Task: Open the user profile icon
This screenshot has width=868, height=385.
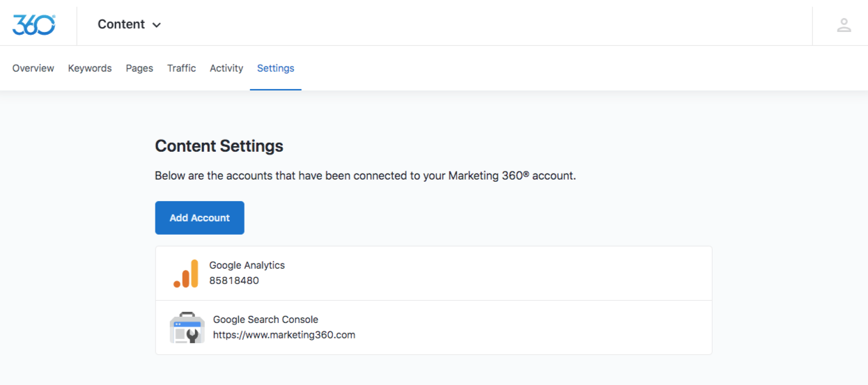Action: point(844,25)
